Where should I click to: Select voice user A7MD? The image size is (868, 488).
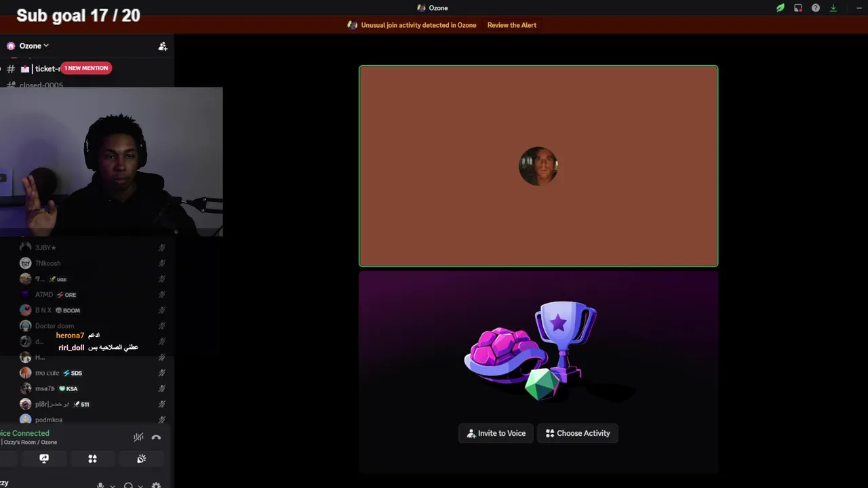click(92, 294)
